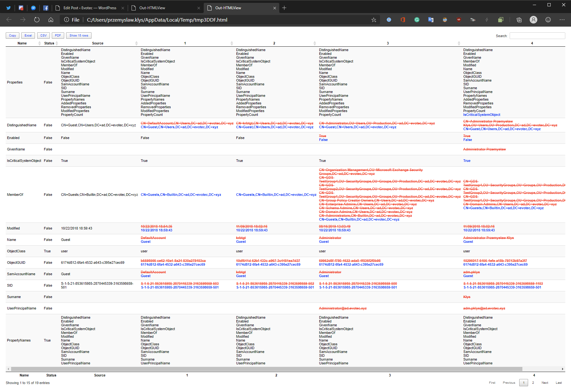Export the table with the Excel button
Screen dimensions: 571x392
[x=28, y=35]
